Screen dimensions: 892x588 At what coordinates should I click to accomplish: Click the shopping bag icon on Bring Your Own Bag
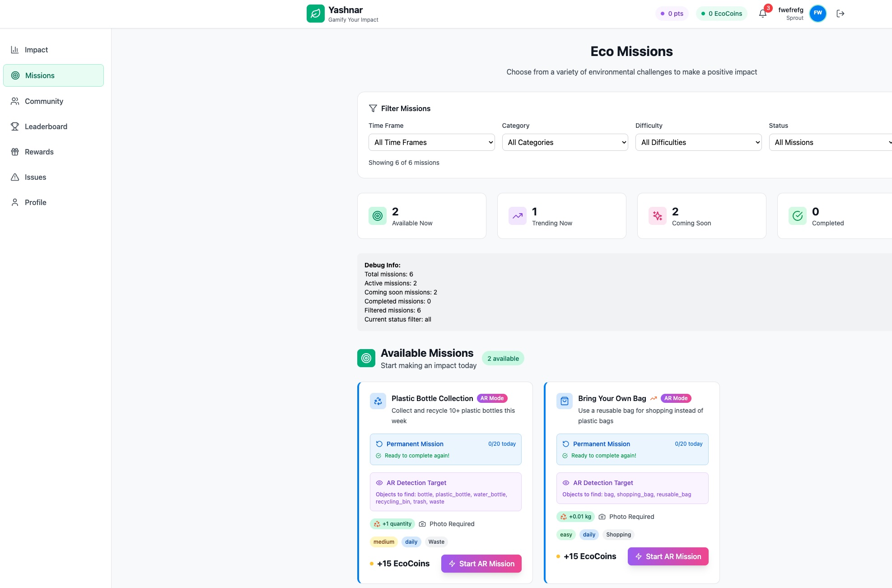pos(564,401)
